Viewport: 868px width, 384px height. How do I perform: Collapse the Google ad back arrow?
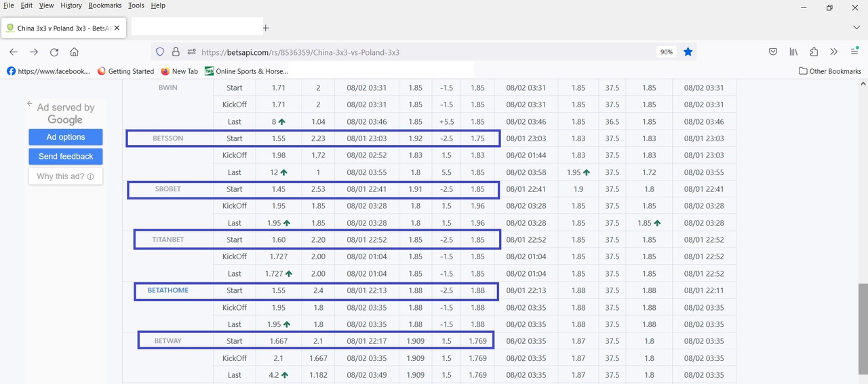30,104
